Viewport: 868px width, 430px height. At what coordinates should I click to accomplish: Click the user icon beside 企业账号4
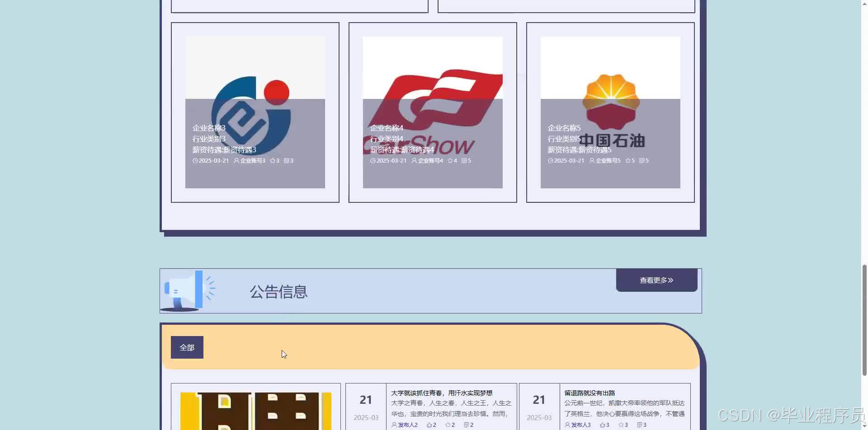(414, 161)
